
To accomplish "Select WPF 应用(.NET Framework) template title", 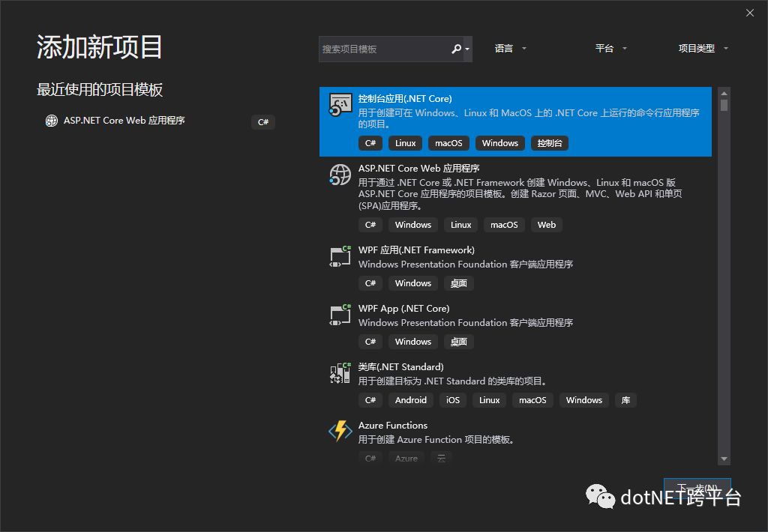I will 416,250.
